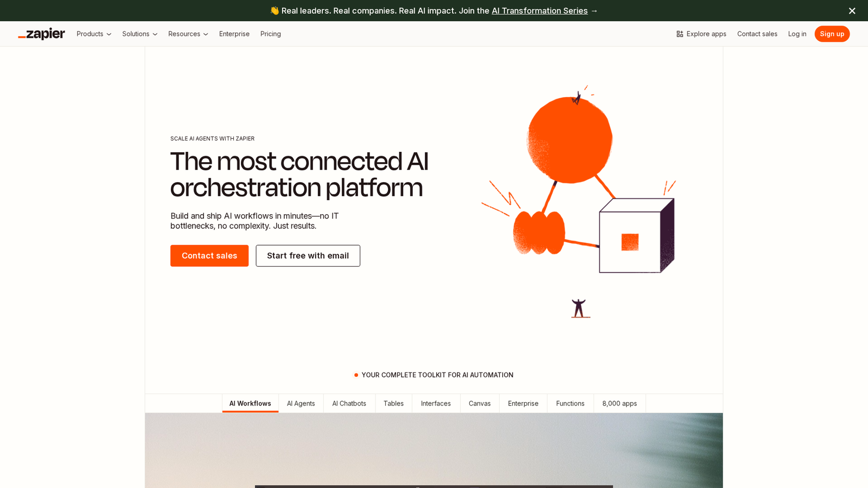Open the Interfaces tab
The width and height of the screenshot is (868, 488).
tap(436, 403)
